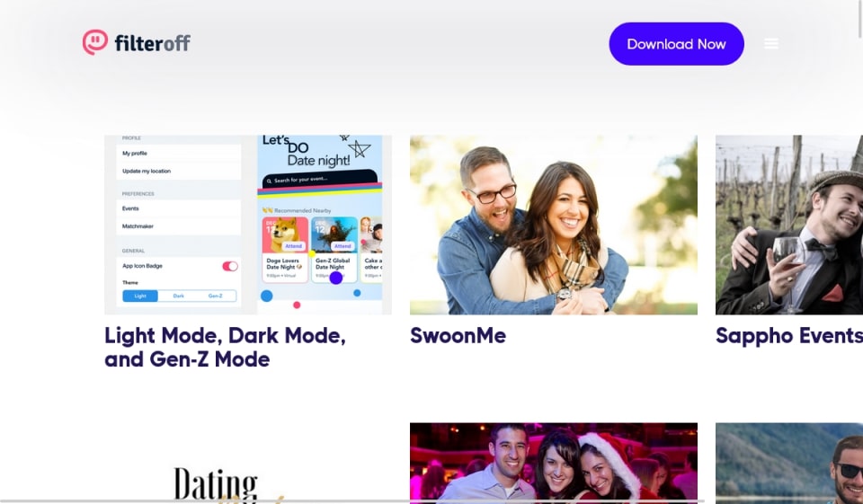Screen dimensions: 863x504
Task: Click the Dating text logo image
Action: tap(217, 484)
